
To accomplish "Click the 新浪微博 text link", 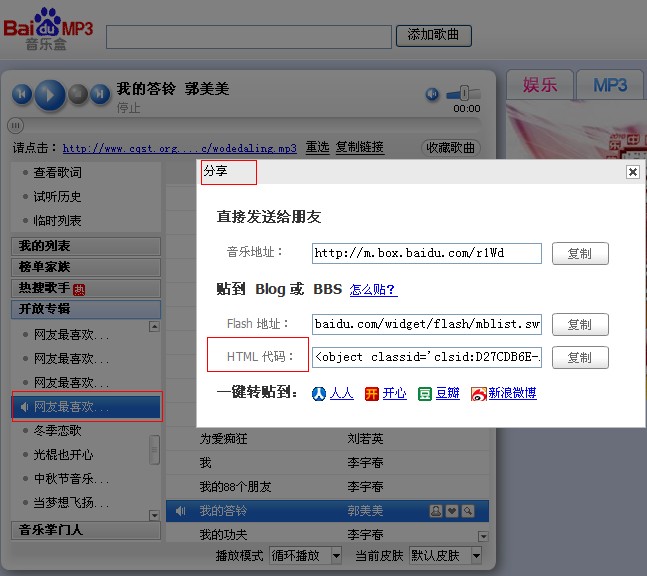I will [x=512, y=393].
